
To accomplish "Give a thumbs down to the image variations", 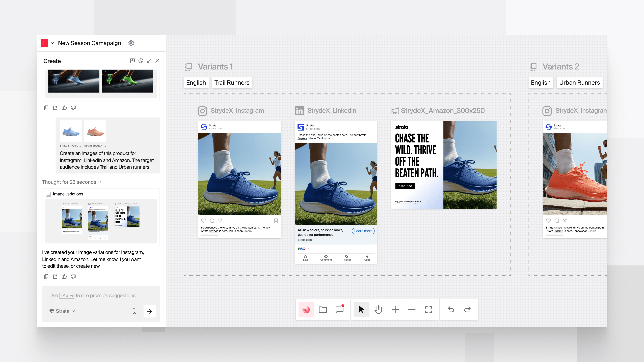I will click(73, 277).
